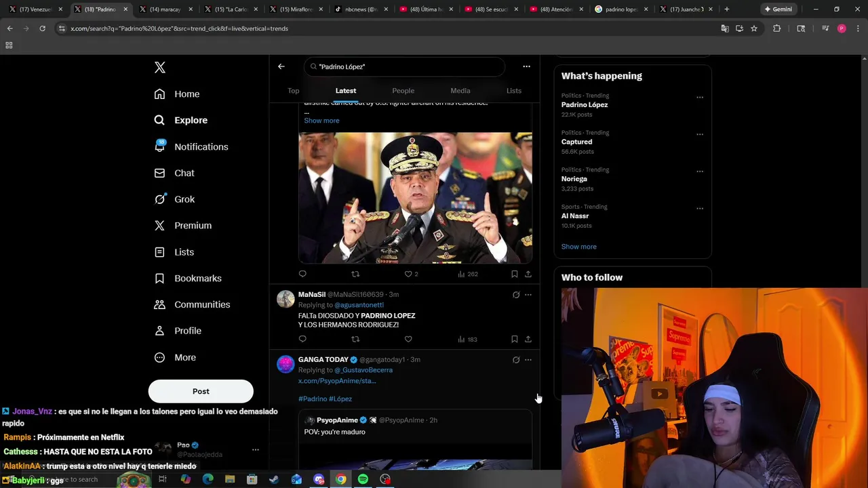This screenshot has height=488, width=868.
Task: Repost the general photo post
Action: [x=355, y=274]
